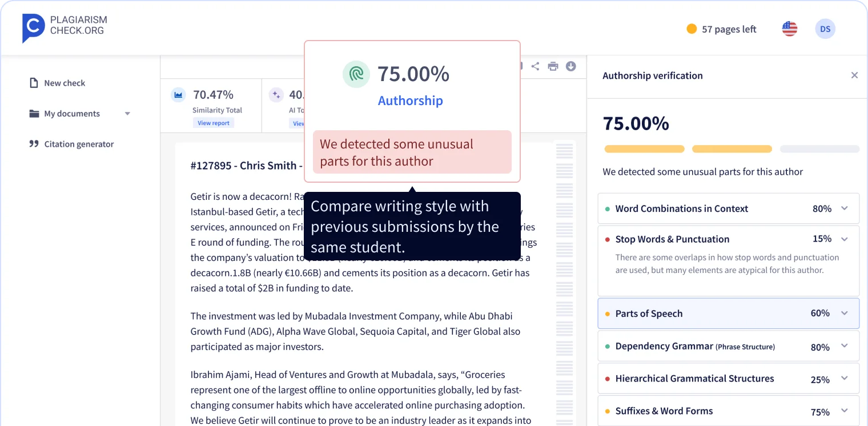Expand the Word Combinations in Context details
Image resolution: width=868 pixels, height=426 pixels.
(x=845, y=208)
